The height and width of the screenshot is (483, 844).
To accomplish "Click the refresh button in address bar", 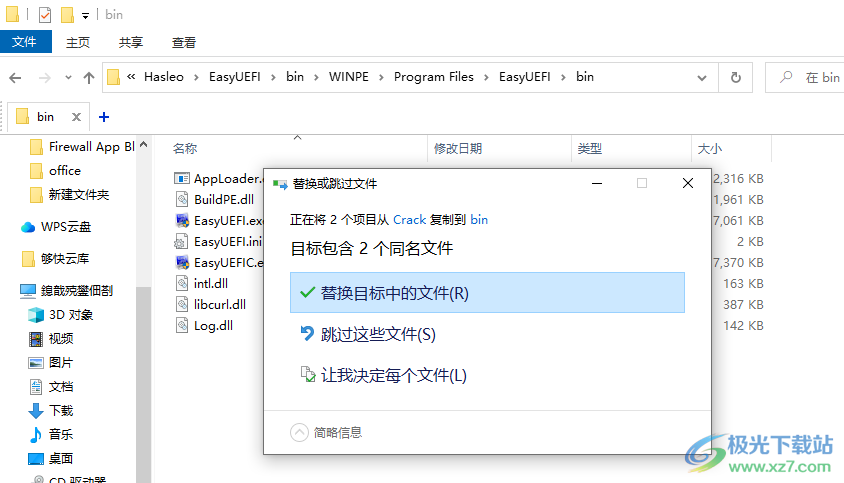I will pyautogui.click(x=735, y=78).
